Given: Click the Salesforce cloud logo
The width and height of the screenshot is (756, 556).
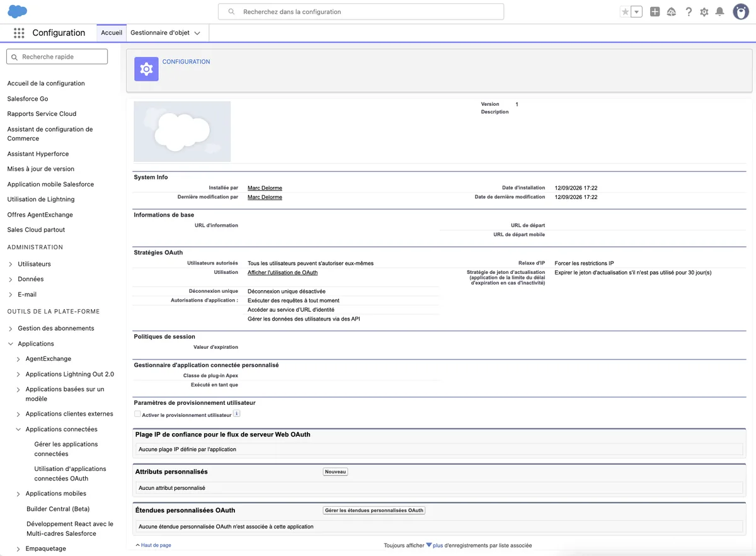Looking at the screenshot, I should coord(17,11).
